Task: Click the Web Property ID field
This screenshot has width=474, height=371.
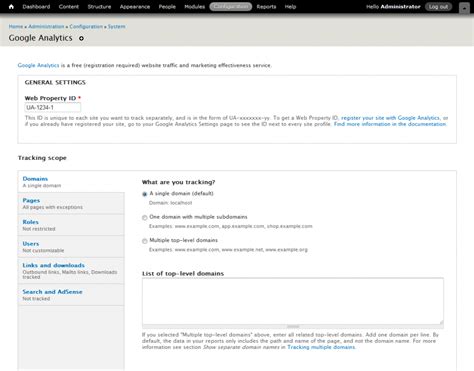Action: pyautogui.click(x=53, y=108)
